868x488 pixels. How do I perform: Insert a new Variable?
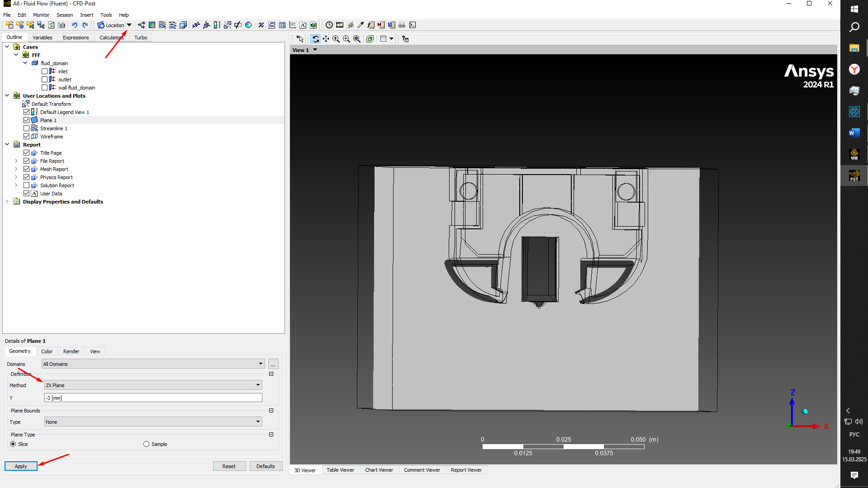[261, 25]
